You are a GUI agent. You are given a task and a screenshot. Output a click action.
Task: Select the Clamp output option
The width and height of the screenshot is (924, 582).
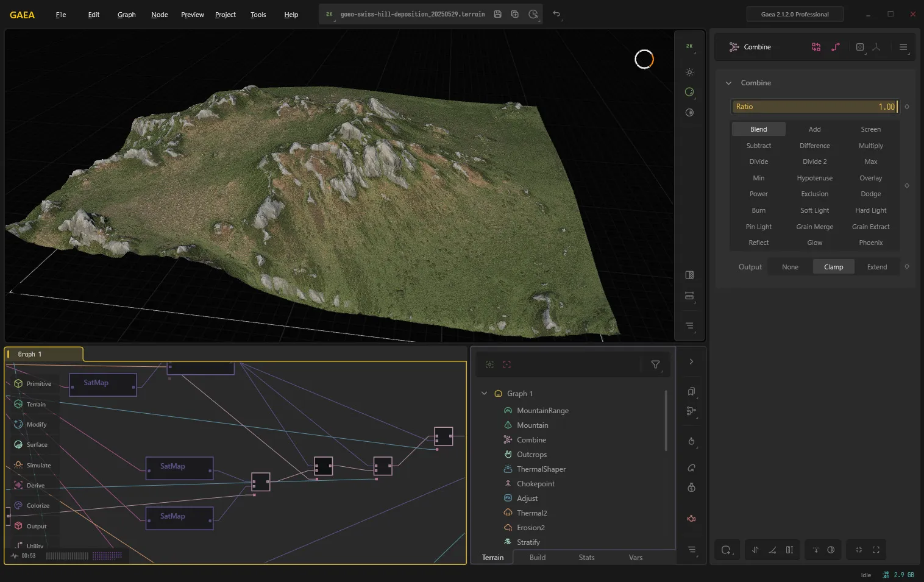(833, 267)
